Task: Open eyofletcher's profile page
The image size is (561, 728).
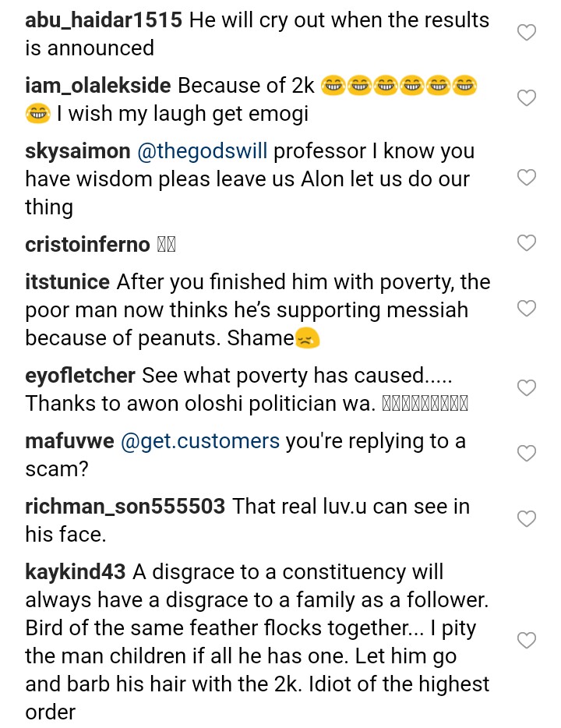Action: [x=80, y=376]
